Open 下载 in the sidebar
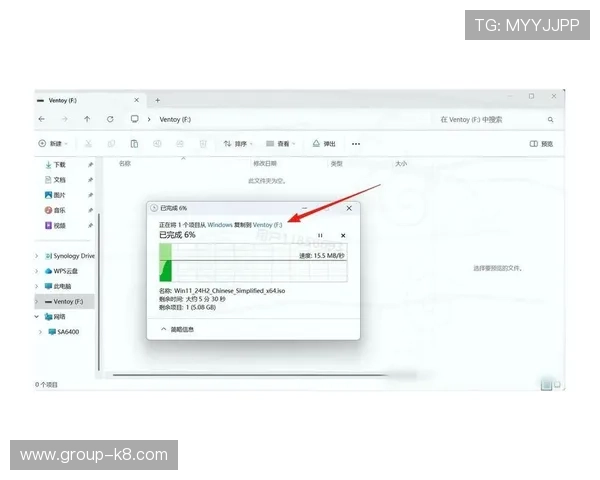This screenshot has height=480, width=600. pyautogui.click(x=55, y=165)
